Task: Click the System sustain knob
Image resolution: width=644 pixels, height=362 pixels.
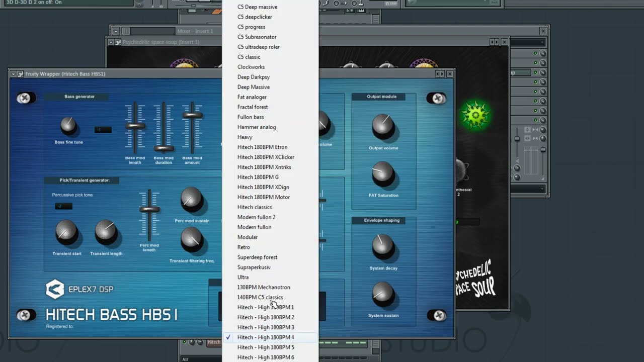Action: (383, 294)
